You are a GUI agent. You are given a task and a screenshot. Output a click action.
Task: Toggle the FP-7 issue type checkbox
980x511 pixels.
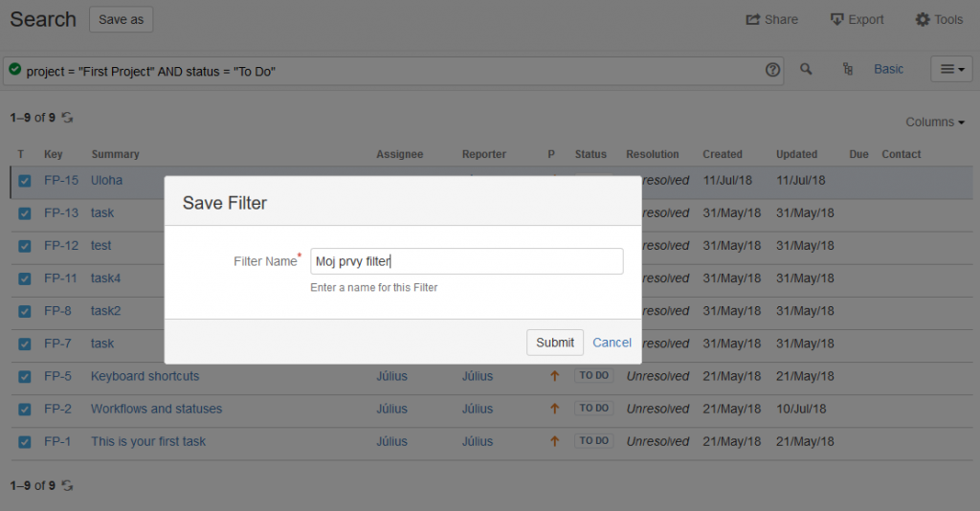point(24,344)
